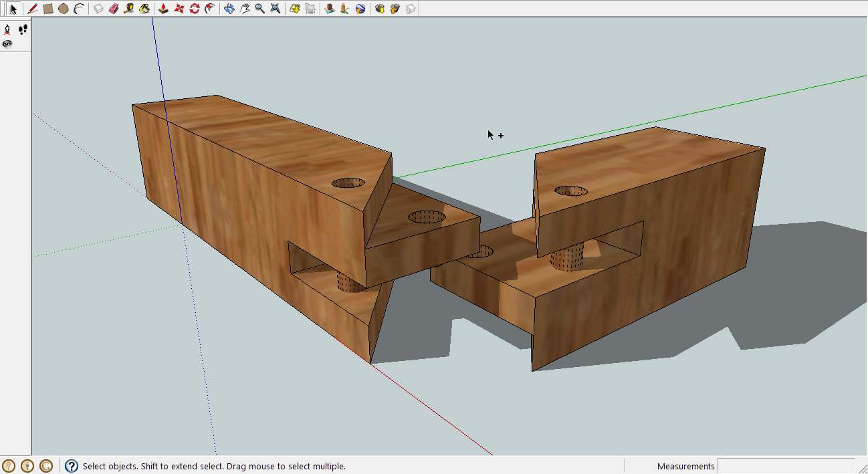Select the Offset tool

(x=209, y=9)
